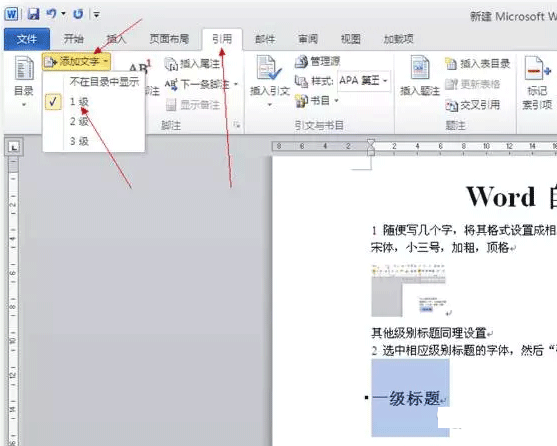
Task: Open the 文件 file tab
Action: pos(27,39)
